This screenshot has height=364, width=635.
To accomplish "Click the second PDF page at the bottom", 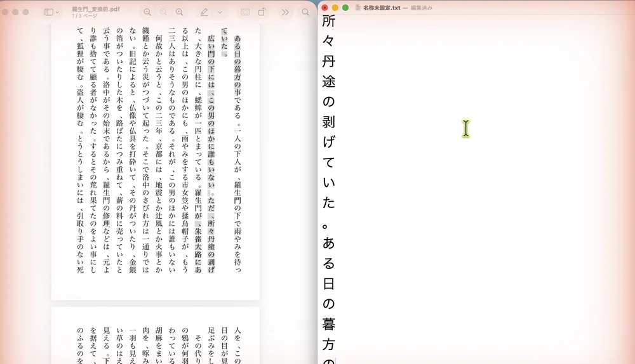I will 155,335.
